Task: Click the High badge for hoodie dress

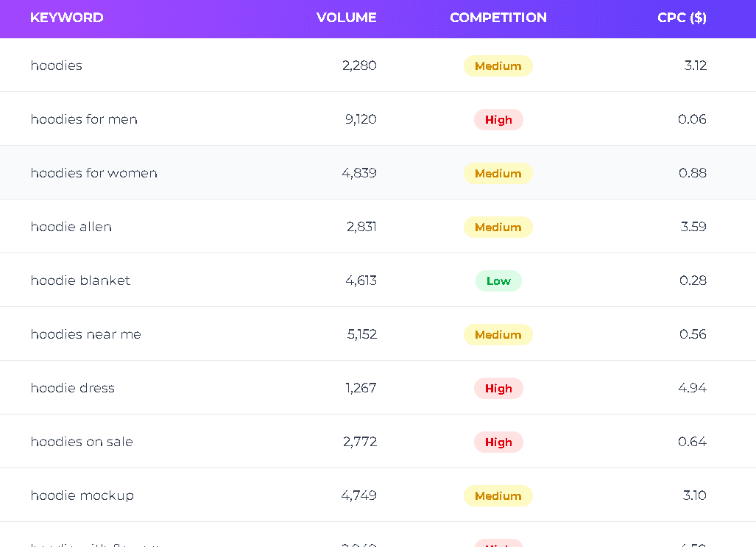Action: [x=498, y=388]
